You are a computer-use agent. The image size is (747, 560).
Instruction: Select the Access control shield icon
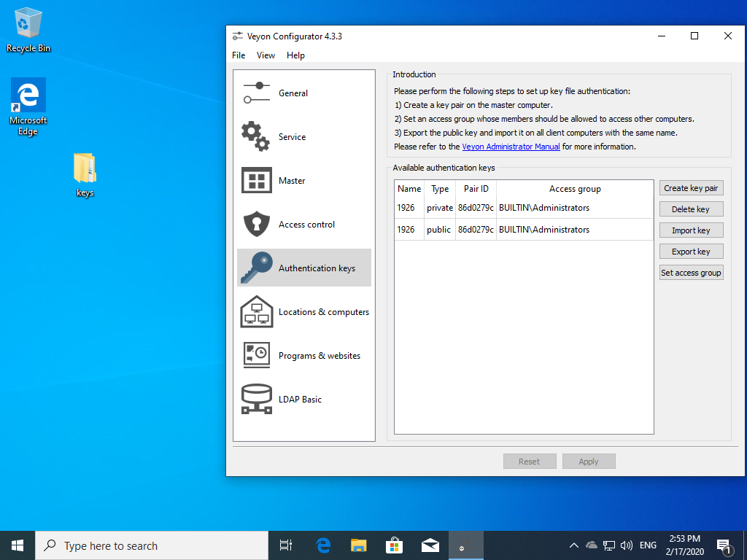[x=256, y=224]
